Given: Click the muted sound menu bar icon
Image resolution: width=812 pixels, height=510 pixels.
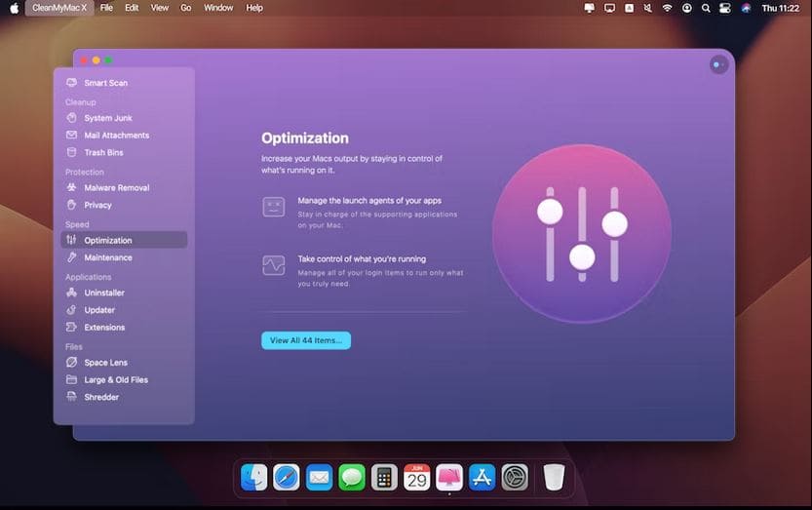Looking at the screenshot, I should pyautogui.click(x=648, y=8).
